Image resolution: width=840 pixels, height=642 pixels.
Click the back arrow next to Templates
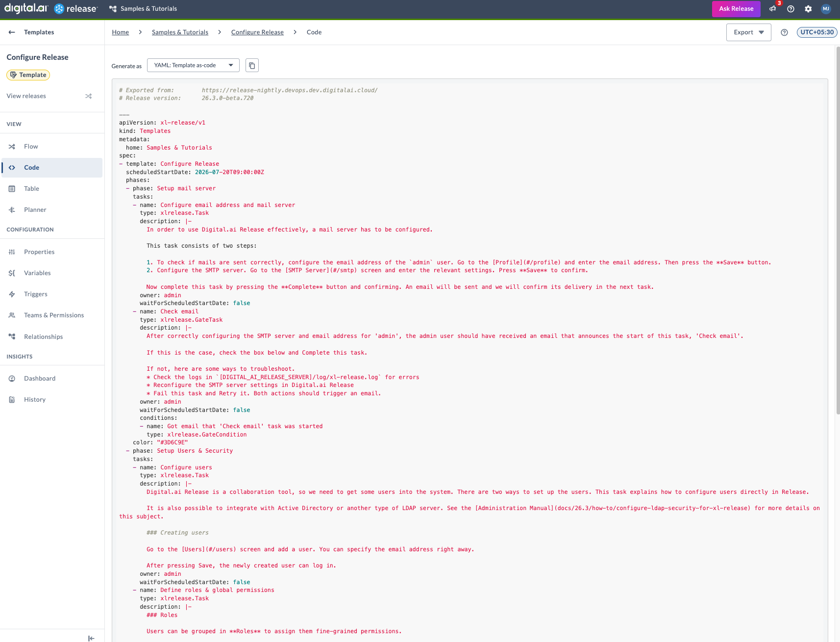click(12, 32)
